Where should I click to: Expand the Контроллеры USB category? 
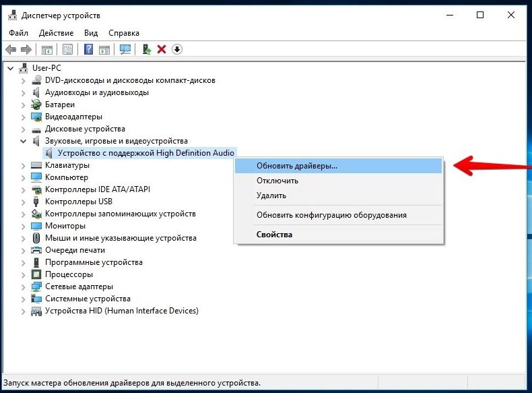24,202
